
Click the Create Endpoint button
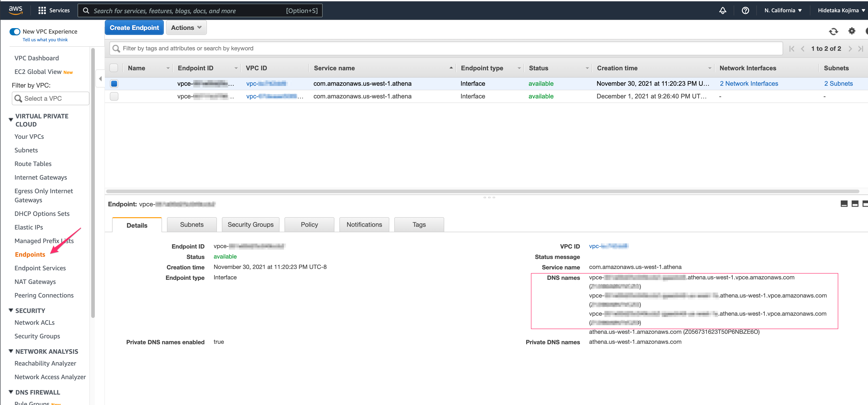pos(134,28)
